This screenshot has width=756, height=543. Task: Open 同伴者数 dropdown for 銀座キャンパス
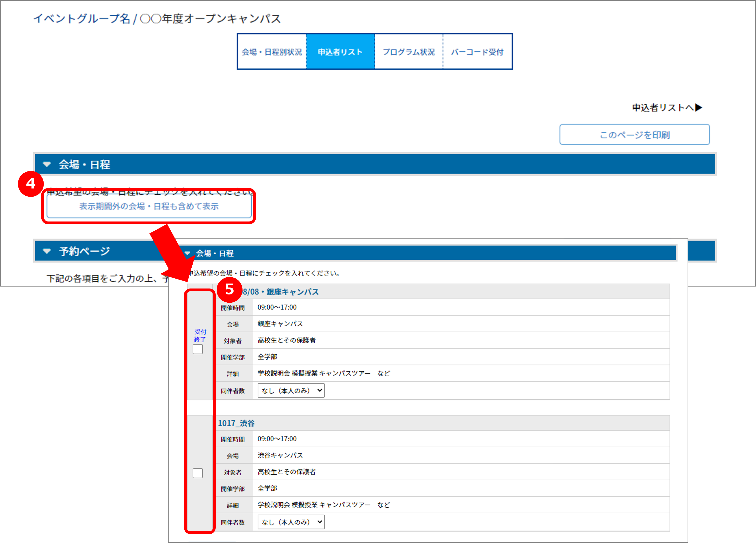coord(291,390)
